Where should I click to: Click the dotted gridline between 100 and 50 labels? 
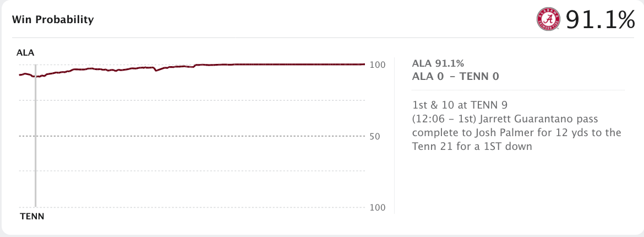192,100
